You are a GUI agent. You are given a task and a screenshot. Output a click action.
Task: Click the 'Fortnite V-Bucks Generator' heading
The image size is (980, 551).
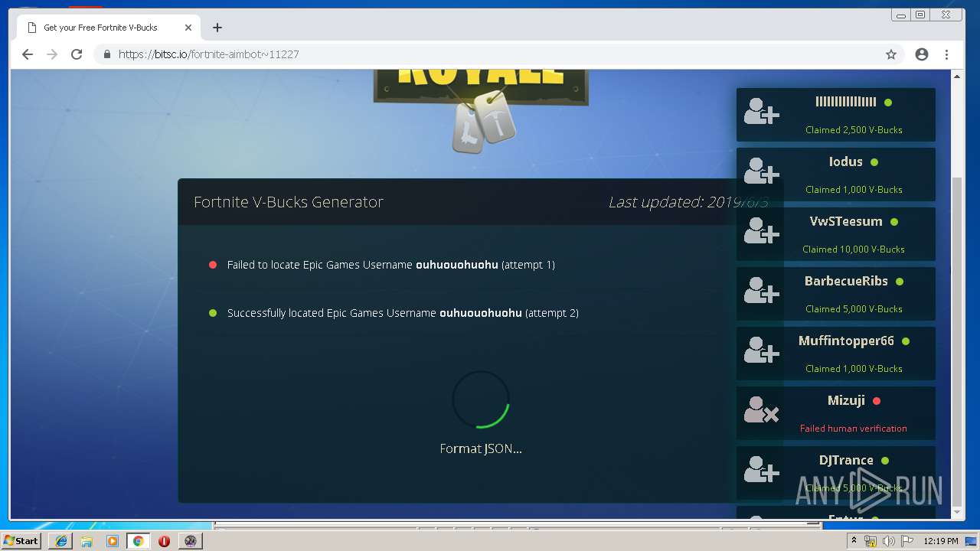tap(289, 202)
